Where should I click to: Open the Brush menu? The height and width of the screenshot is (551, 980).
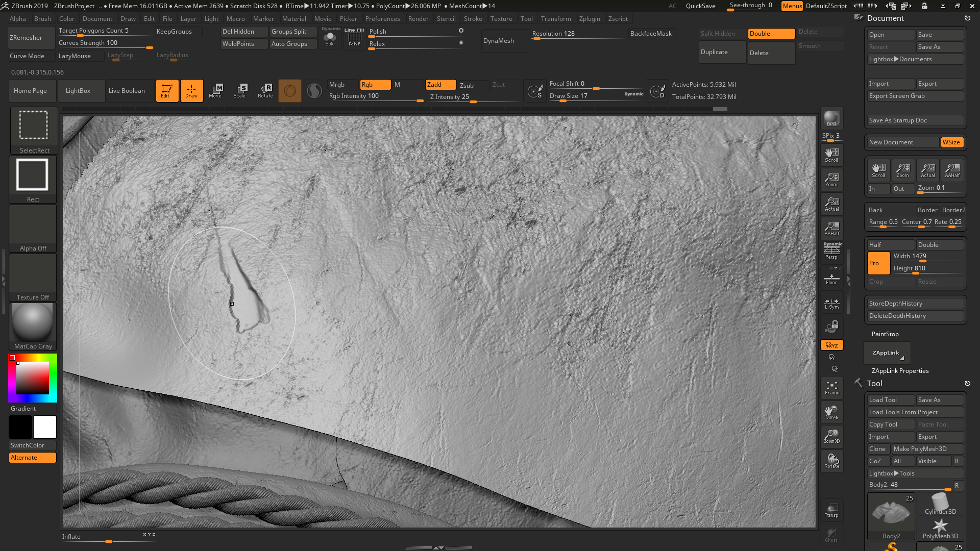[42, 19]
